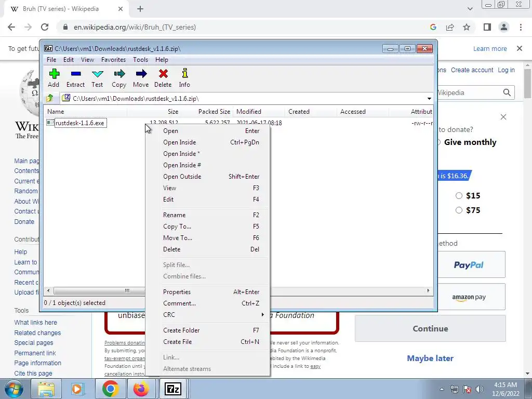
Task: Click the volume speaker tray icon
Action: click(x=480, y=389)
